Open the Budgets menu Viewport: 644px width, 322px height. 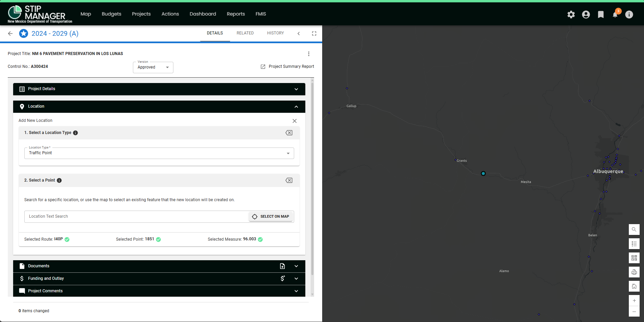pyautogui.click(x=111, y=14)
